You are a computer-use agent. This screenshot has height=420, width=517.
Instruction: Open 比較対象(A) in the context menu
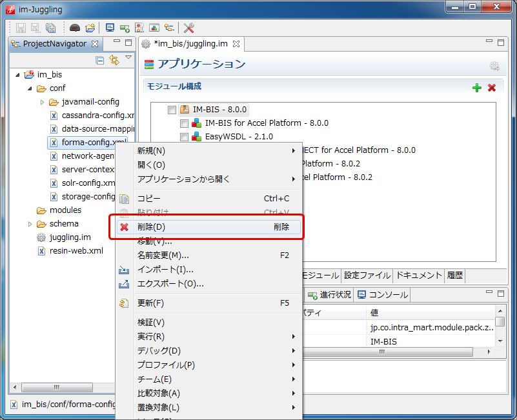coord(208,394)
